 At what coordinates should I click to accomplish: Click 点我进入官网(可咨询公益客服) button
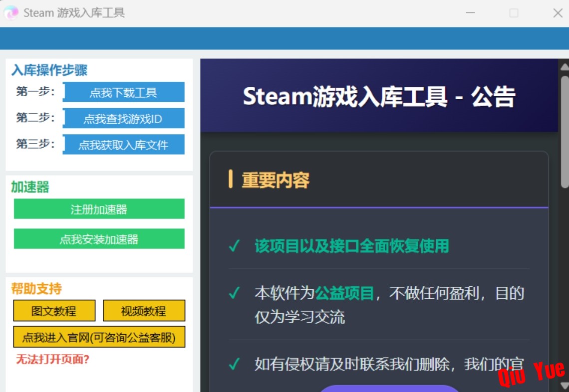[99, 337]
